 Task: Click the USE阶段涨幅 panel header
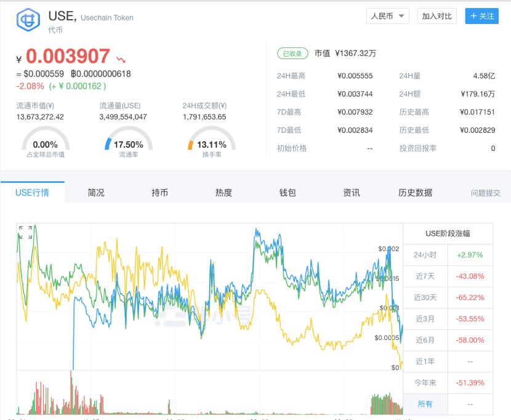[x=448, y=233]
